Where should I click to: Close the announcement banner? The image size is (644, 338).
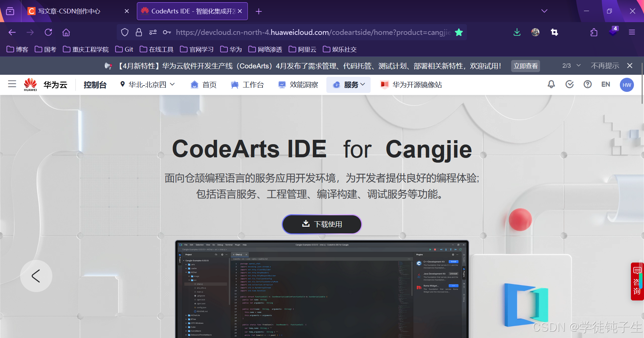click(x=630, y=66)
